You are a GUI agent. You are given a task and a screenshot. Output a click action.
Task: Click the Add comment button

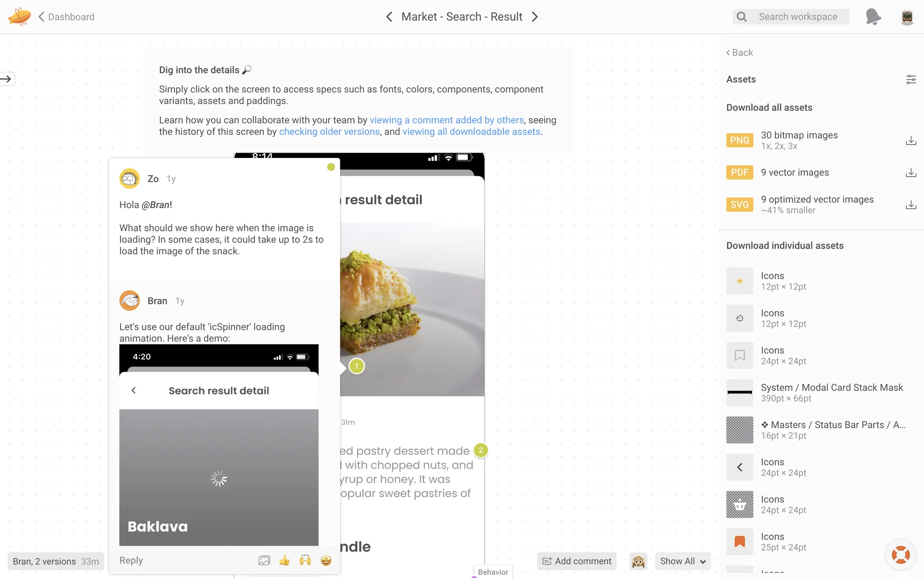click(577, 561)
